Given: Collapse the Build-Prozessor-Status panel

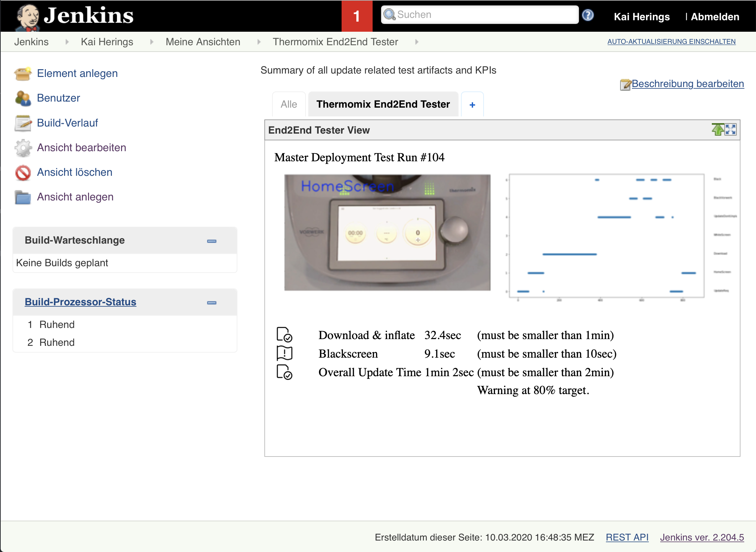Looking at the screenshot, I should 212,303.
